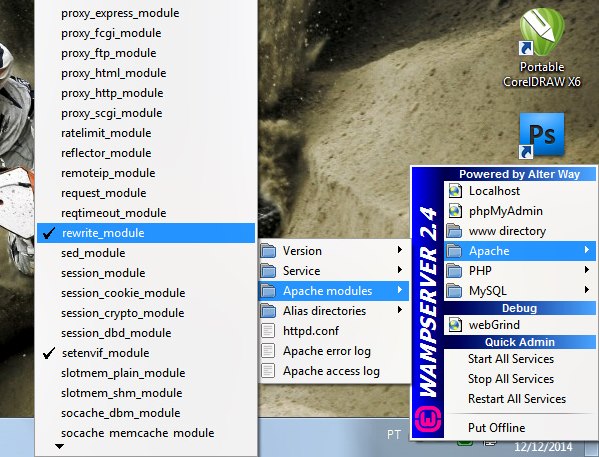Enable remoteip_module

pyautogui.click(x=146, y=173)
